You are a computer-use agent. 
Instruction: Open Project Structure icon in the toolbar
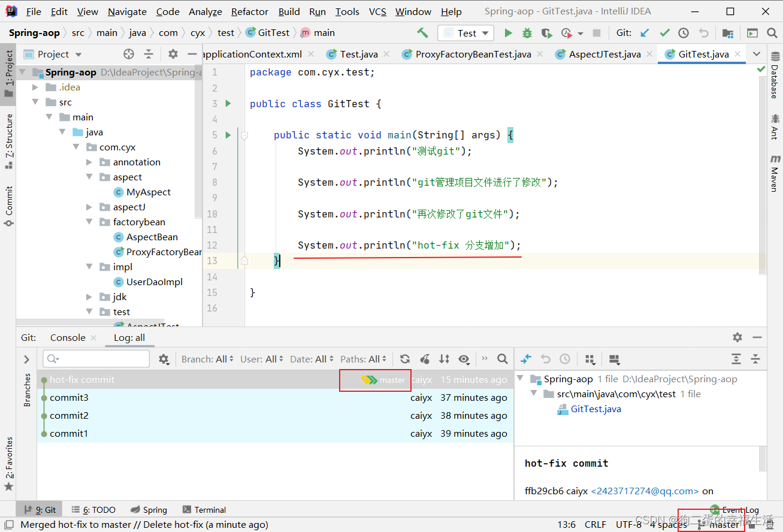coord(727,33)
